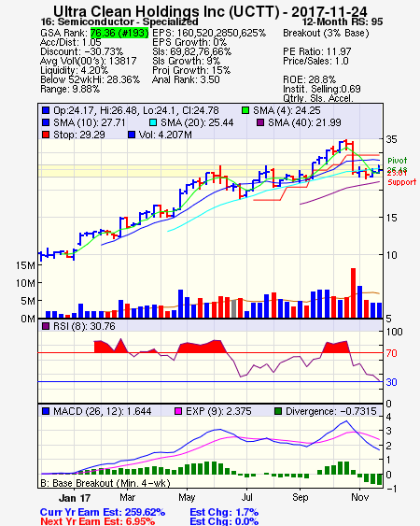This screenshot has width=420, height=526.
Task: Click the 16: Semiconductor - Specialized industry label
Action: point(119,21)
